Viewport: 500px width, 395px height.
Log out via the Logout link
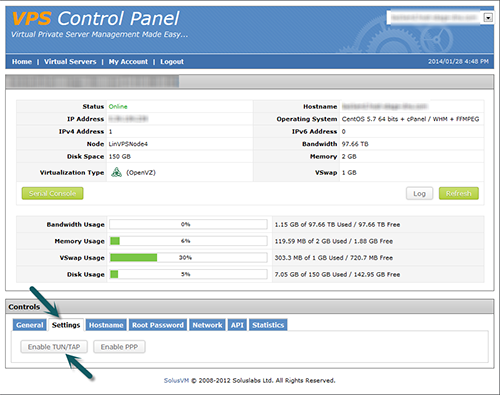(x=172, y=62)
